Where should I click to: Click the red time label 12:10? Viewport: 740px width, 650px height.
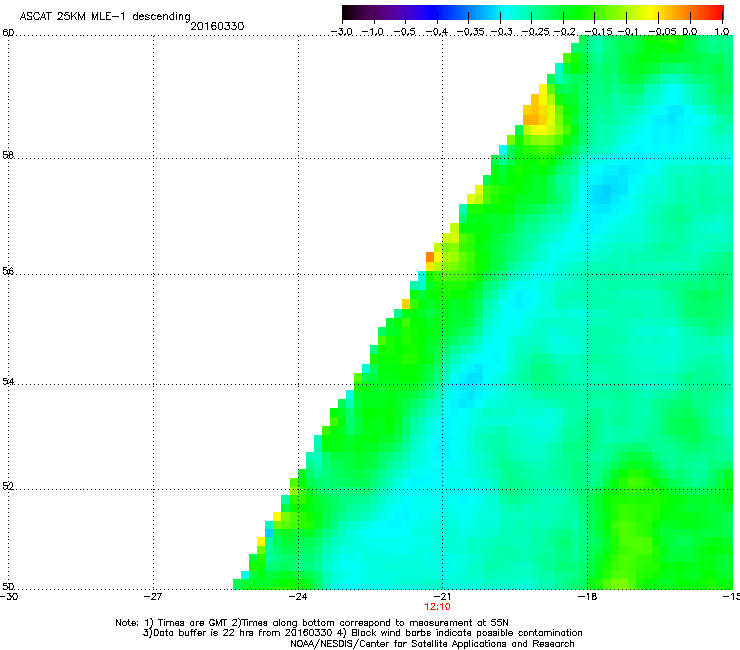click(437, 607)
